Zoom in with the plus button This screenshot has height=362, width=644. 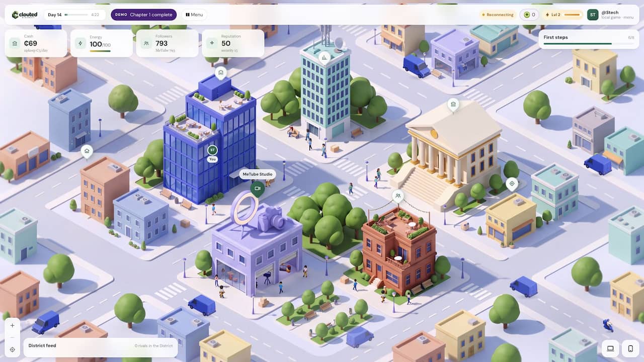(x=12, y=325)
